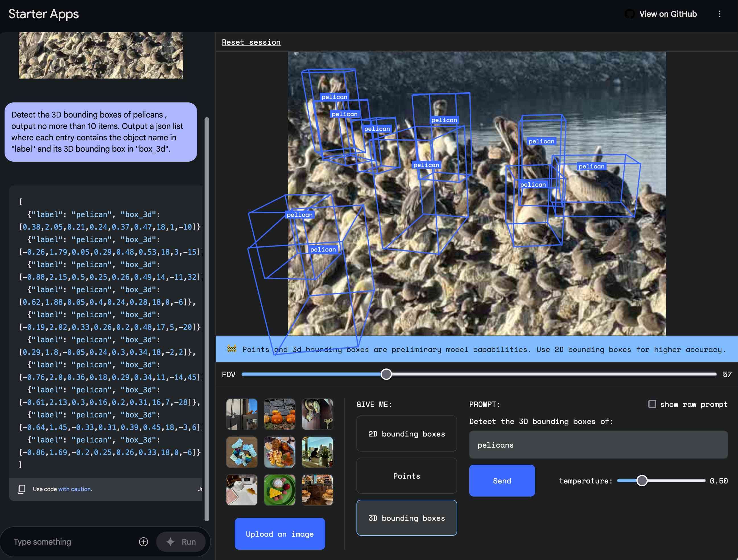Pick the green plate cheese image
The width and height of the screenshot is (738, 560).
[x=279, y=490]
